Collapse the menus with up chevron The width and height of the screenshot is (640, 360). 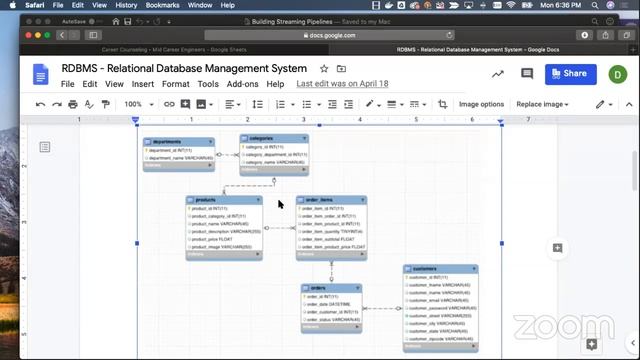(629, 104)
